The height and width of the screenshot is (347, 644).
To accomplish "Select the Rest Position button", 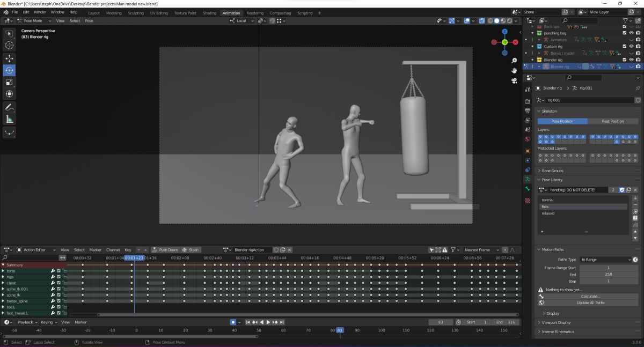I will pyautogui.click(x=613, y=121).
